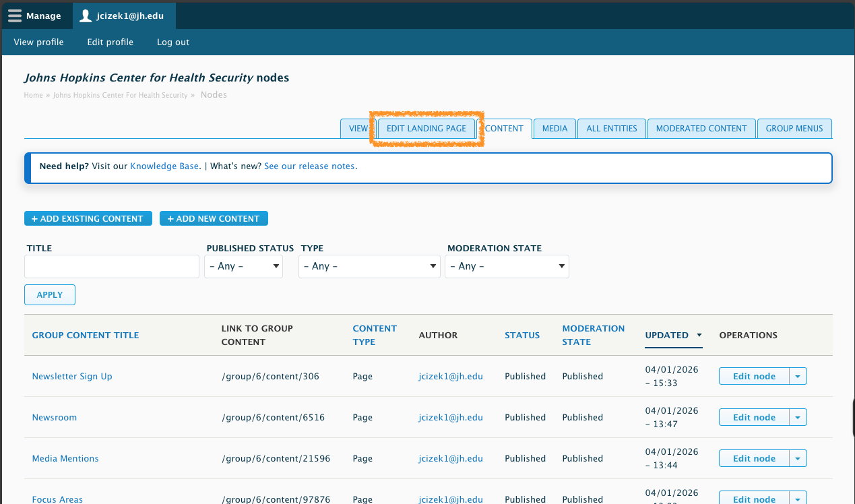Screen dimensions: 855x504
Task: Click author link in Newsletter Sign Up row
Action: tap(451, 376)
